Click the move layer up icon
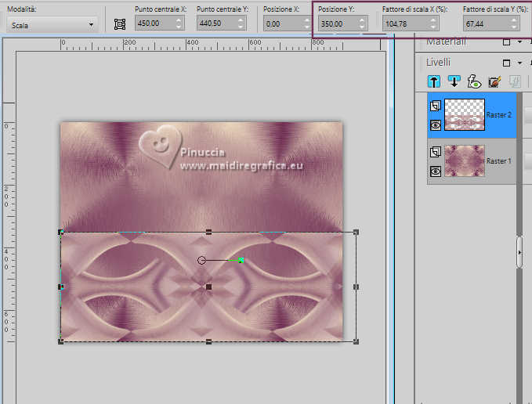The image size is (532, 404). pos(433,81)
